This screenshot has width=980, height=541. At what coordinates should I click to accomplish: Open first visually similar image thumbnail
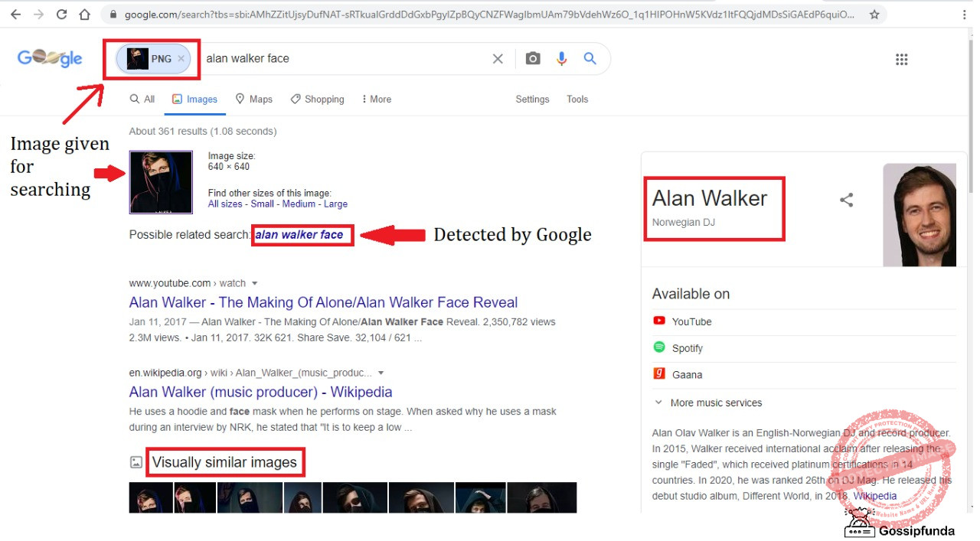pos(151,497)
